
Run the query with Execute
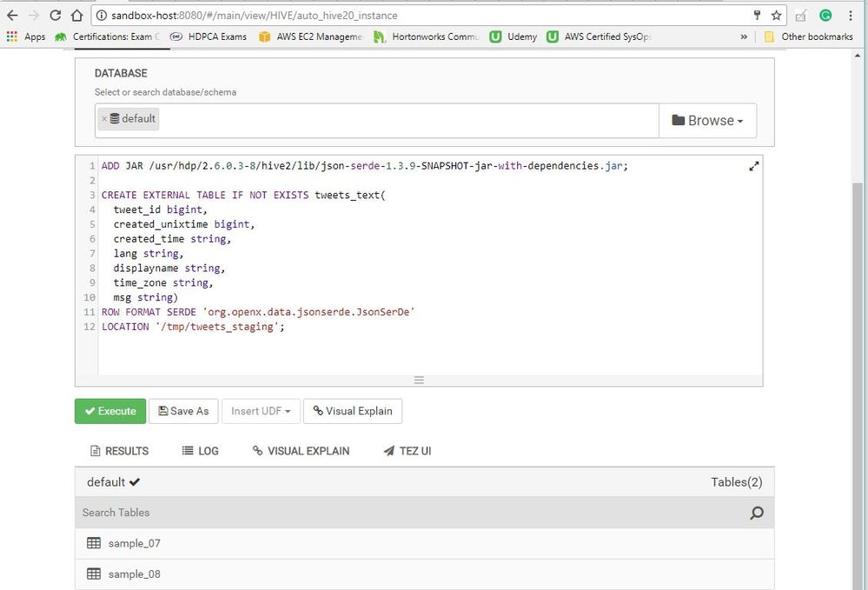(x=110, y=411)
